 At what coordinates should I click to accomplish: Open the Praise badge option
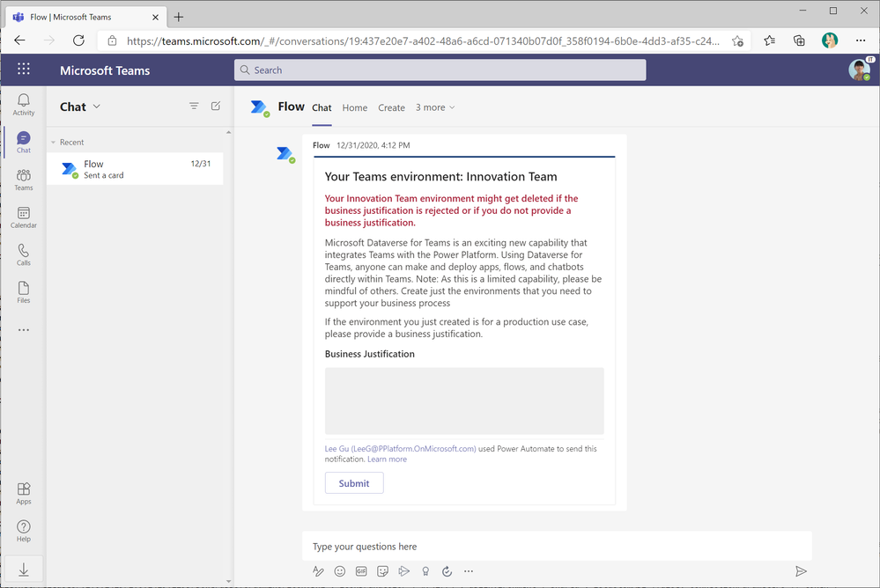(425, 571)
